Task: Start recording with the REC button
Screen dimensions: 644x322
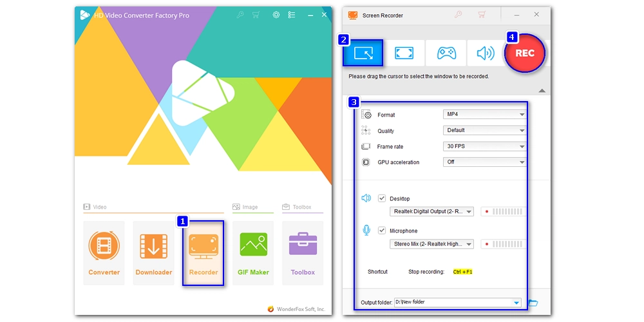Action: [525, 53]
